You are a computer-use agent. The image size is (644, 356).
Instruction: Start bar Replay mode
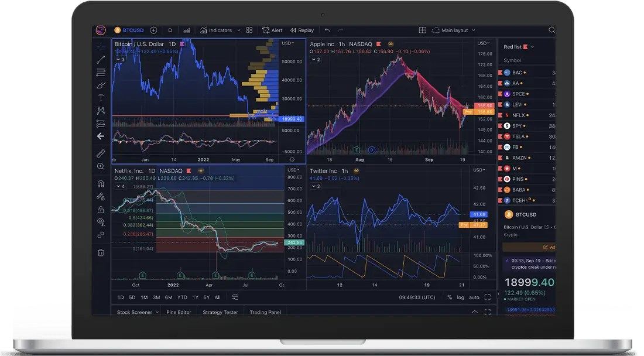(x=302, y=30)
